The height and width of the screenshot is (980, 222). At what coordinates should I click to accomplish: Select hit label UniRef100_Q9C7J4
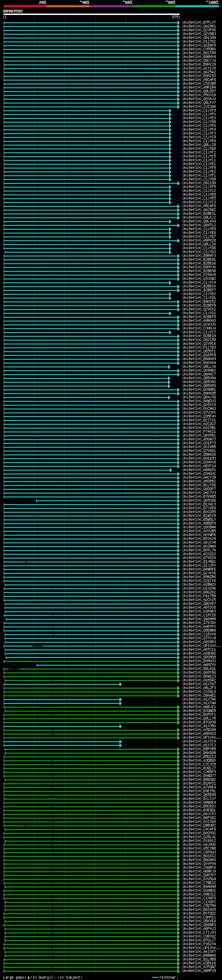tap(199, 60)
